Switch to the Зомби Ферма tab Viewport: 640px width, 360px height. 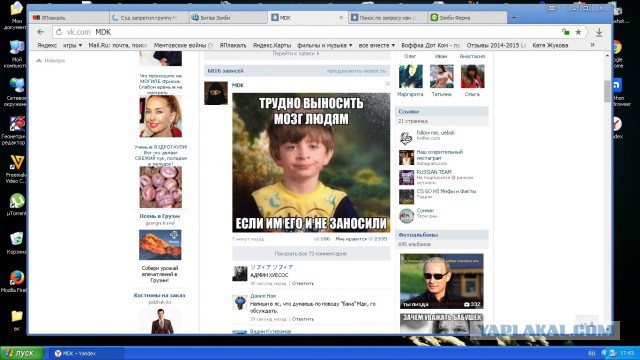(x=467, y=18)
